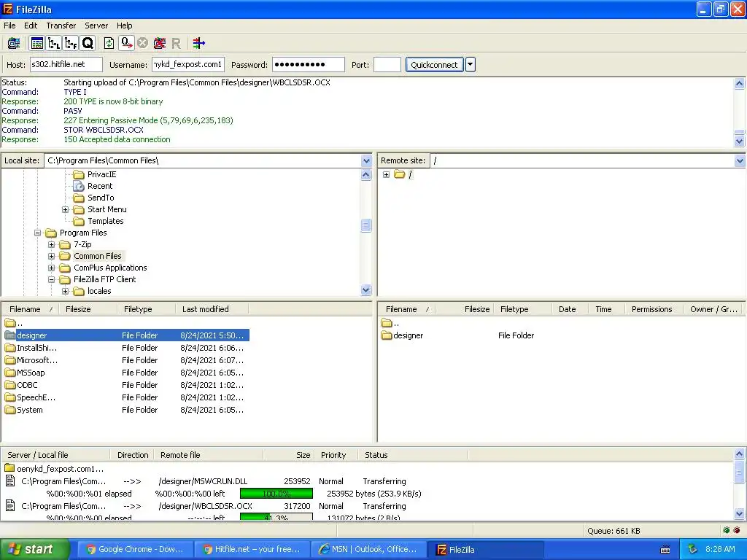
Task: Open the Local site path dropdown
Action: 366,160
